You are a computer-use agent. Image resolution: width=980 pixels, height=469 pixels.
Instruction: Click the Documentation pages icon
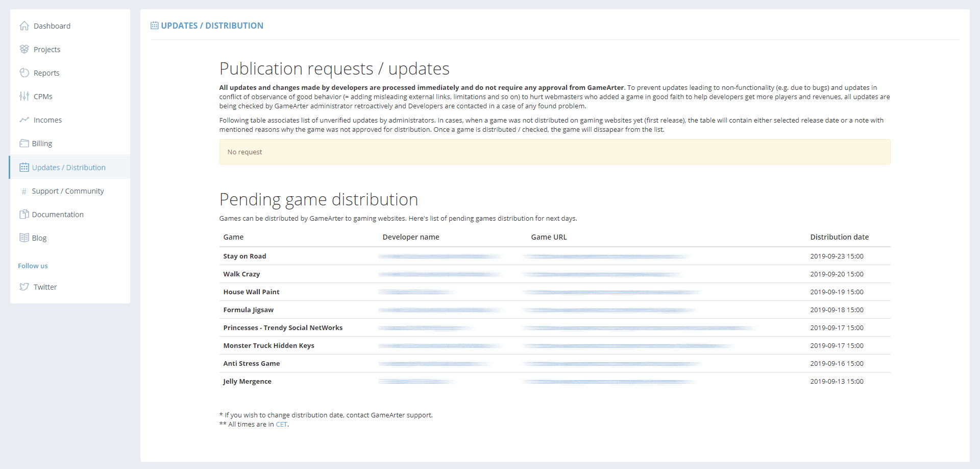(x=24, y=214)
